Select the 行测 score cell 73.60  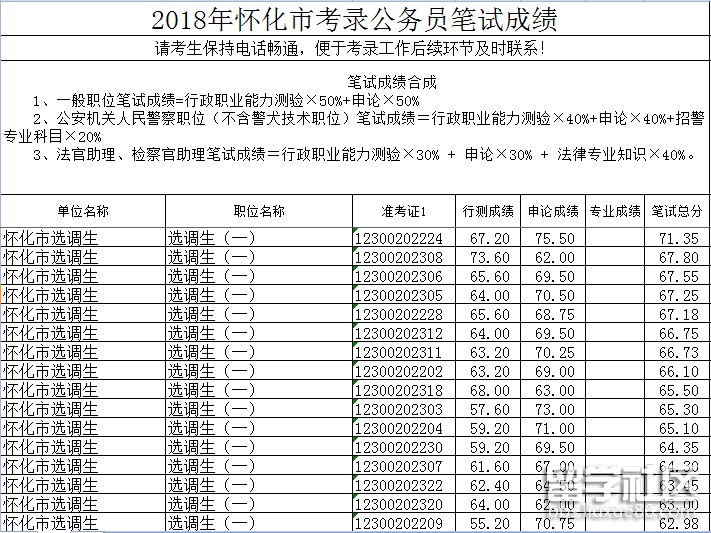pos(488,257)
